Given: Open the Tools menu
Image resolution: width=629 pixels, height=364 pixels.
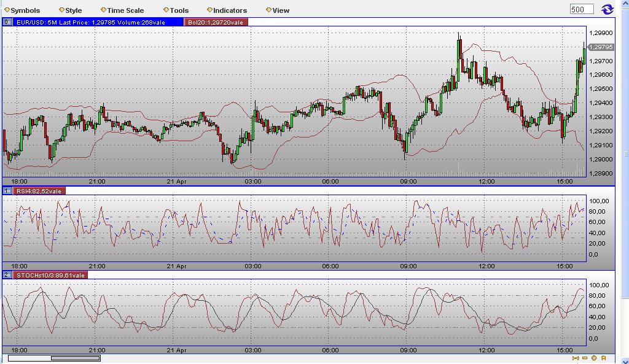Looking at the screenshot, I should tap(178, 10).
